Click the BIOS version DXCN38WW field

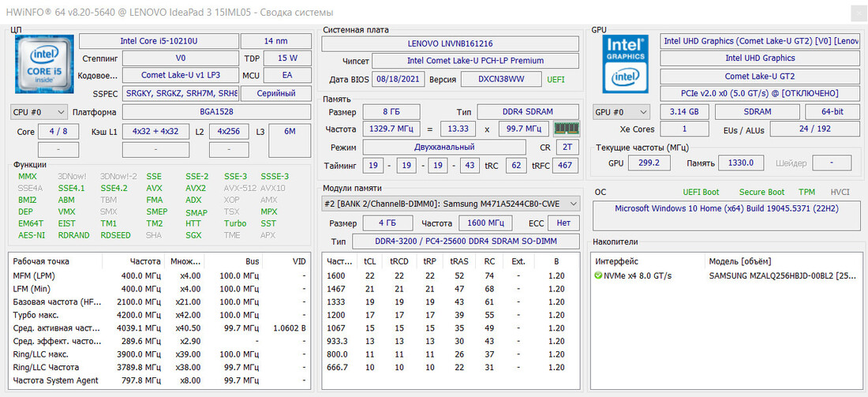(501, 79)
